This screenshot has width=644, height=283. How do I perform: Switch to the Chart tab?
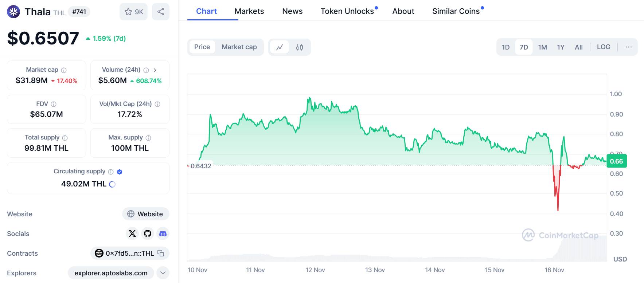click(x=206, y=11)
